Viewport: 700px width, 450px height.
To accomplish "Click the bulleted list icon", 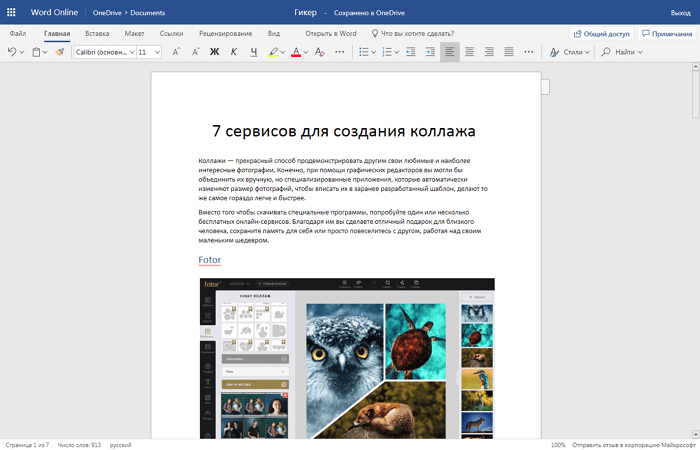I will 362,51.
